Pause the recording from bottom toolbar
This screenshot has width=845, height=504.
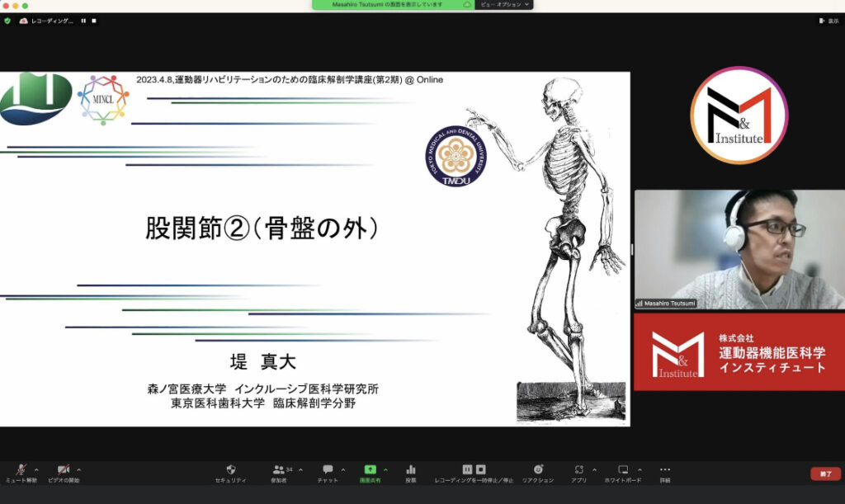[467, 469]
